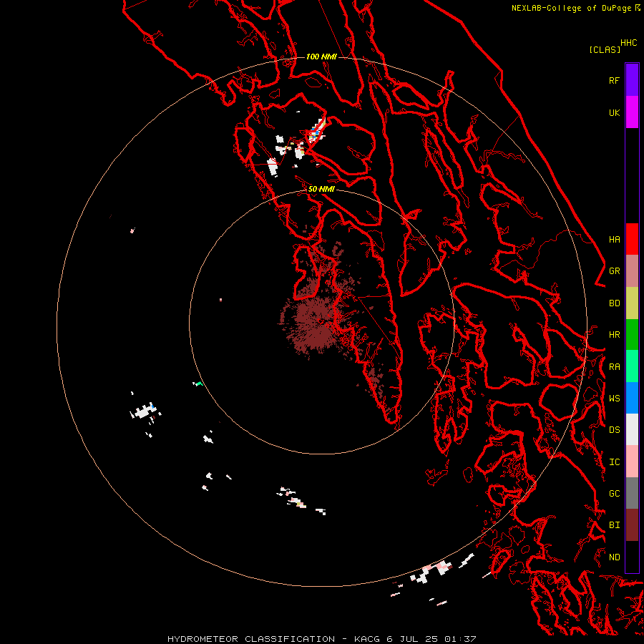Click the GR legend label

(614, 271)
